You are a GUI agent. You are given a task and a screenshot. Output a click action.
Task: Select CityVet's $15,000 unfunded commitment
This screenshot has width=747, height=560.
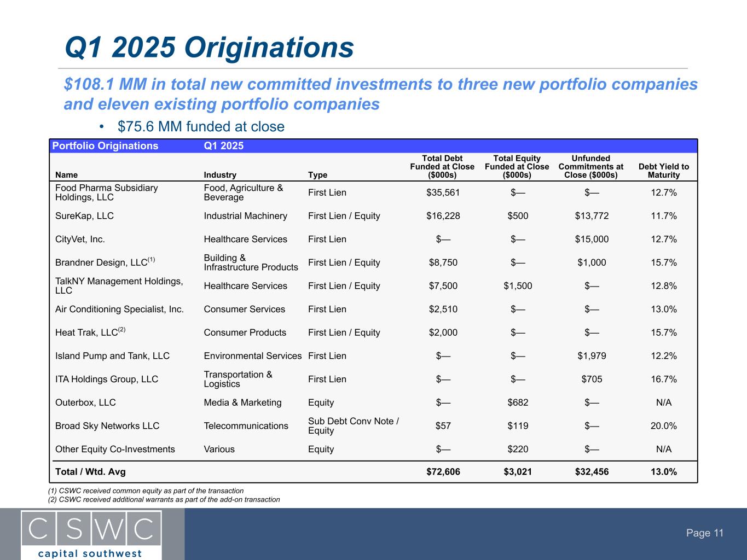coord(591,240)
